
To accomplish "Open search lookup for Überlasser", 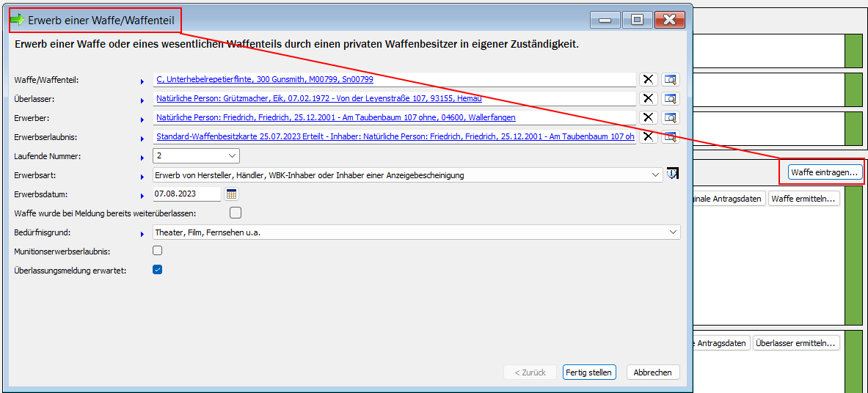I will (670, 98).
